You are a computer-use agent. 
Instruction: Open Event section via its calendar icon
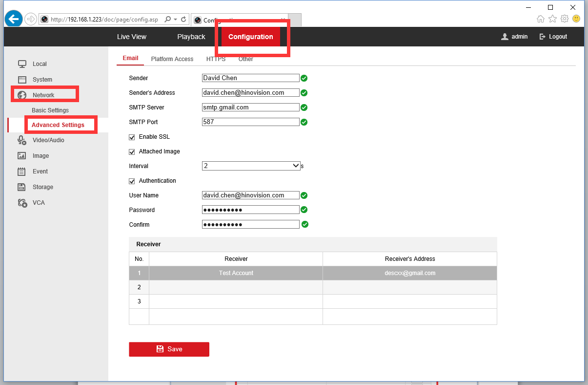tap(22, 171)
